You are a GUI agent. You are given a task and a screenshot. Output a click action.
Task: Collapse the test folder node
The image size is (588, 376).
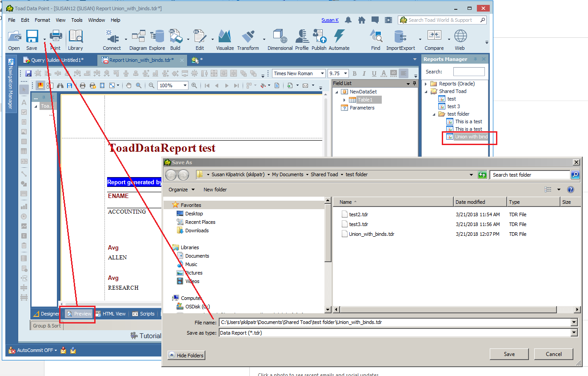434,114
